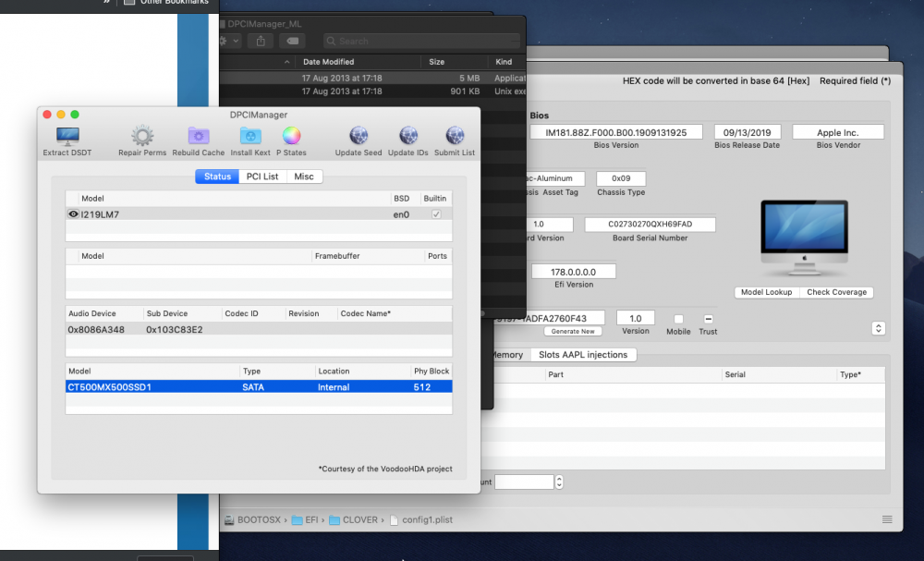This screenshot has width=924, height=561.
Task: Select the CT500MX500SSD1 drive row
Action: [259, 386]
